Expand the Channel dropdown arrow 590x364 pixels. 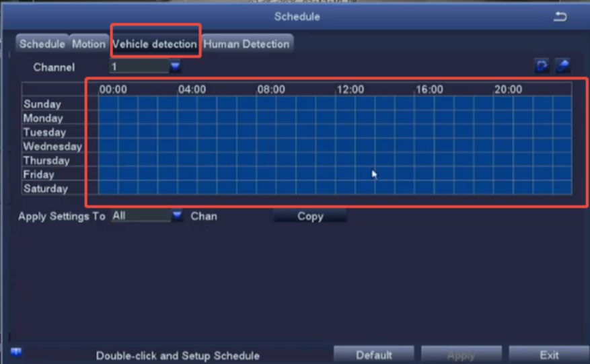(x=176, y=67)
